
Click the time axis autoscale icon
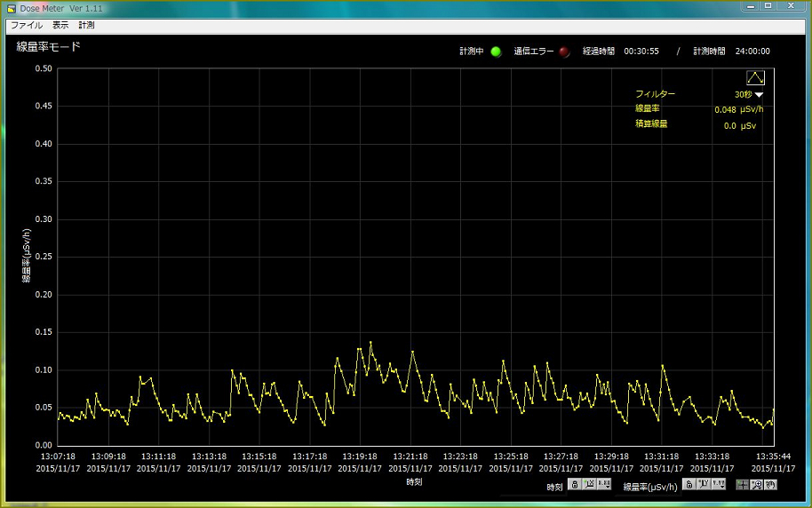(590, 484)
